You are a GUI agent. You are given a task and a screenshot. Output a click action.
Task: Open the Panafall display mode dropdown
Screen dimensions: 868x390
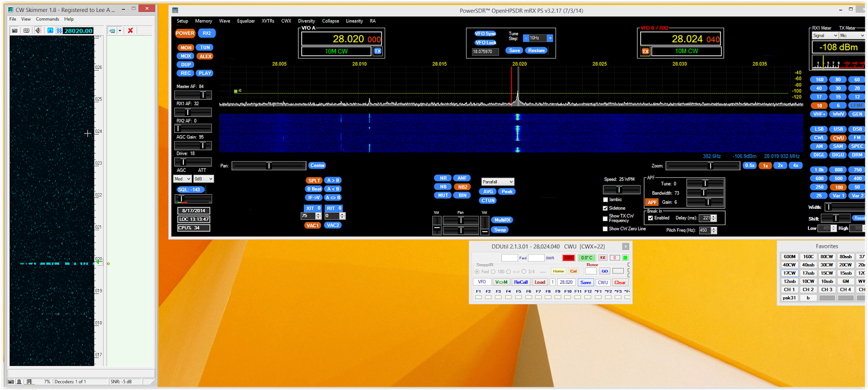[x=497, y=182]
